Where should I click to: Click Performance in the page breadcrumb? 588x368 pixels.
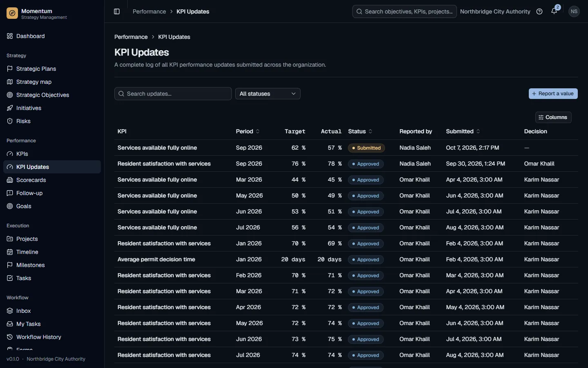131,37
